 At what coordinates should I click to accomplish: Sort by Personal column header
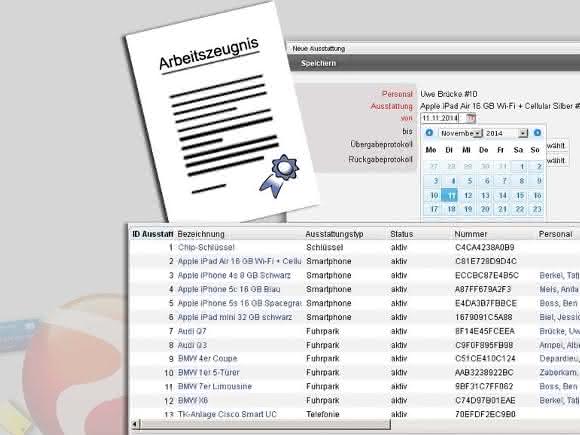click(555, 234)
